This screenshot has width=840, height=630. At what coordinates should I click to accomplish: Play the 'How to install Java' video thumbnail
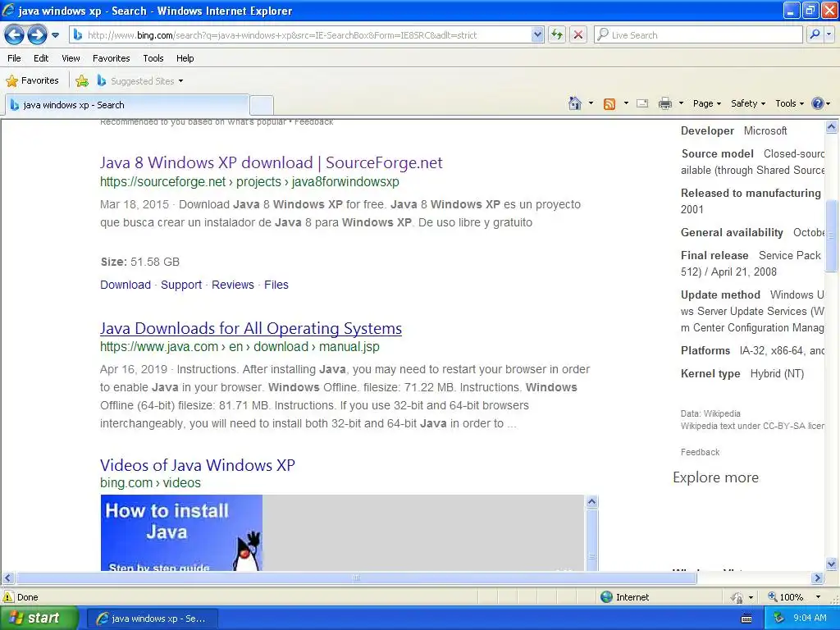pos(181,533)
